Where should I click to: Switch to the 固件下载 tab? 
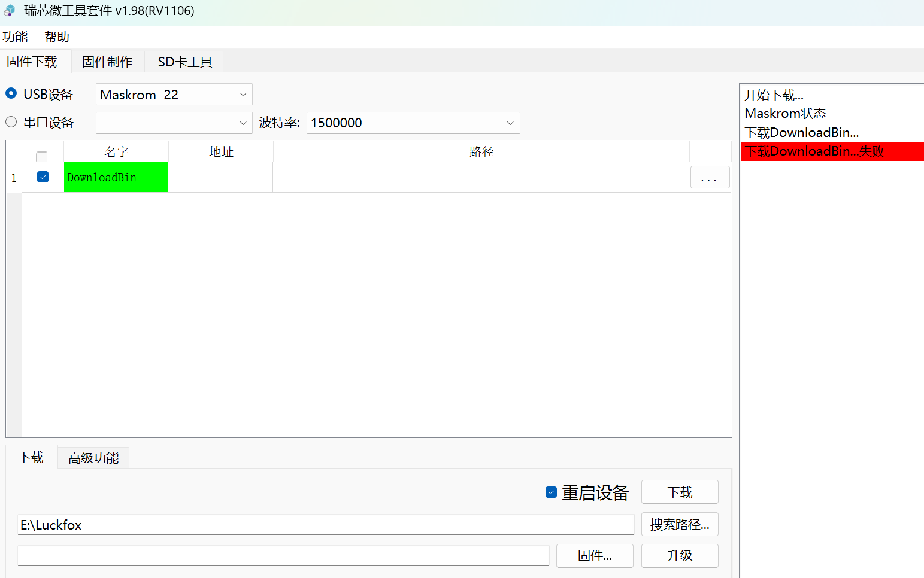click(x=32, y=62)
